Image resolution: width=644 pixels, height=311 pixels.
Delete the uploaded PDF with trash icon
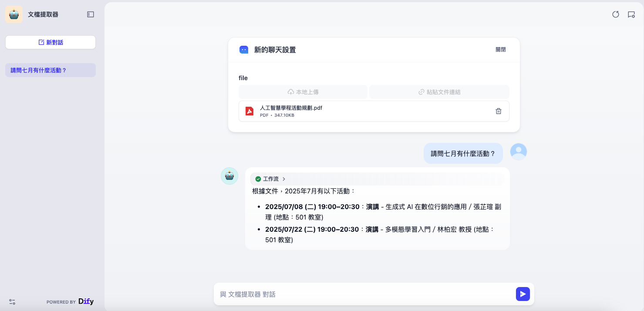(x=499, y=111)
